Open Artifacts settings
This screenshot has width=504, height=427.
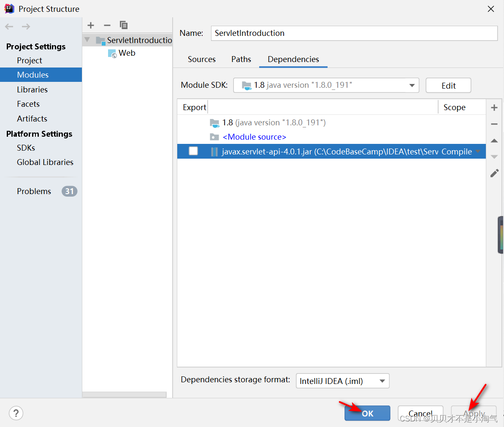click(32, 119)
